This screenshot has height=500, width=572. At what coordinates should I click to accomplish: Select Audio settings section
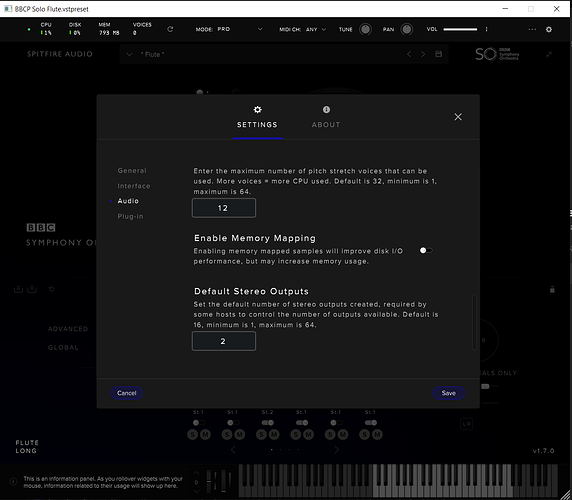point(128,201)
